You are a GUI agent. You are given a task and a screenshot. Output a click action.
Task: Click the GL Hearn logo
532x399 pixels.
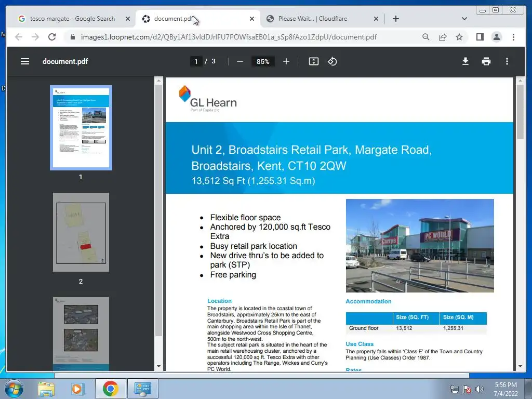tap(208, 99)
